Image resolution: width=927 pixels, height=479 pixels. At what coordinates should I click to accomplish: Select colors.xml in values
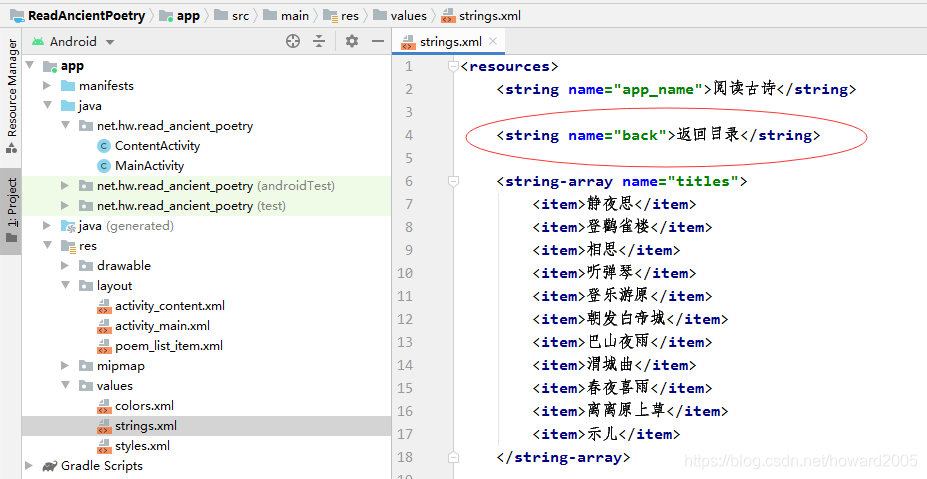point(144,406)
